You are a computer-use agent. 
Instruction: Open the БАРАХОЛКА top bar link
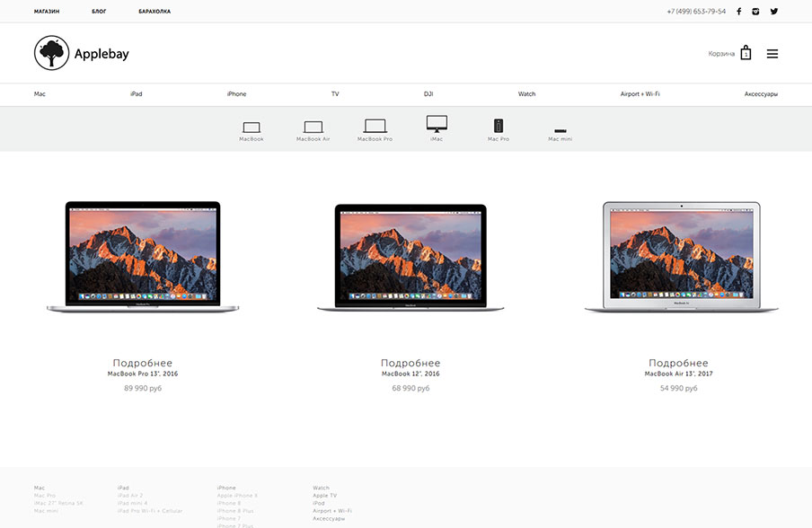click(x=154, y=12)
